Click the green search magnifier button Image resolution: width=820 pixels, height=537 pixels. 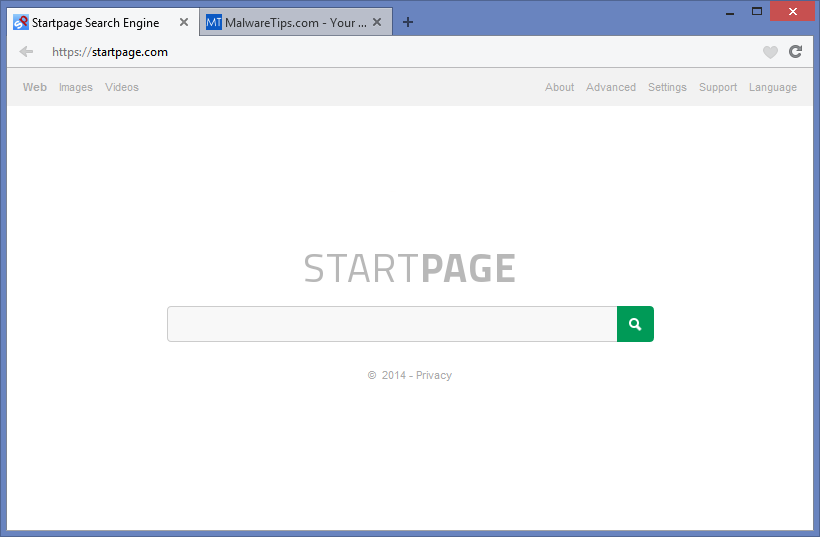(635, 324)
